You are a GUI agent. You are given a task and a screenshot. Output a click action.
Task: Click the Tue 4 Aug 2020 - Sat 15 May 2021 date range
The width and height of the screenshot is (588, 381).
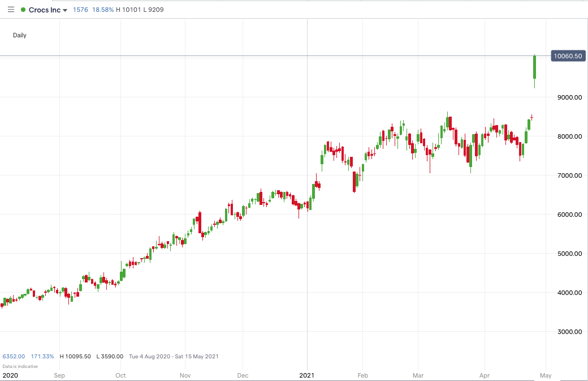coord(174,356)
